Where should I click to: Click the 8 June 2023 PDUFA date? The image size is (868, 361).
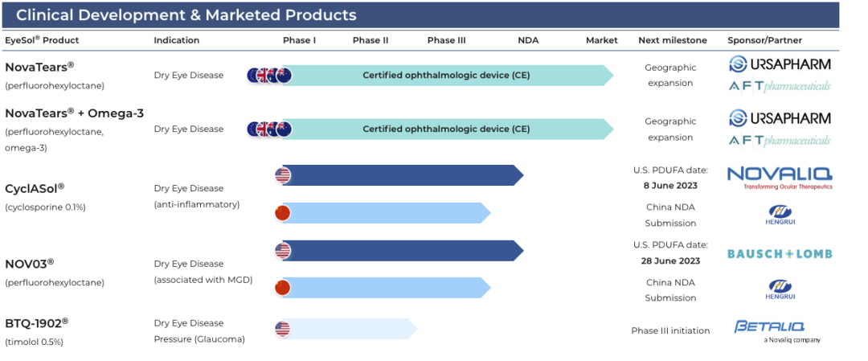click(670, 186)
